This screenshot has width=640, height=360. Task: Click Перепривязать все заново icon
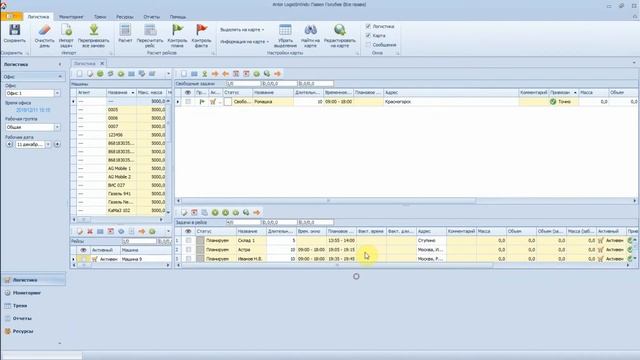(x=94, y=30)
